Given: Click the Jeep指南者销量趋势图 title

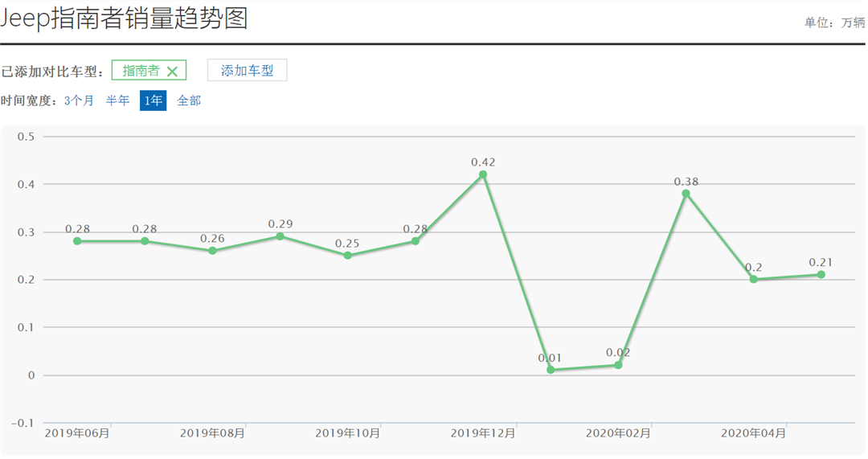Looking at the screenshot, I should tap(124, 18).
